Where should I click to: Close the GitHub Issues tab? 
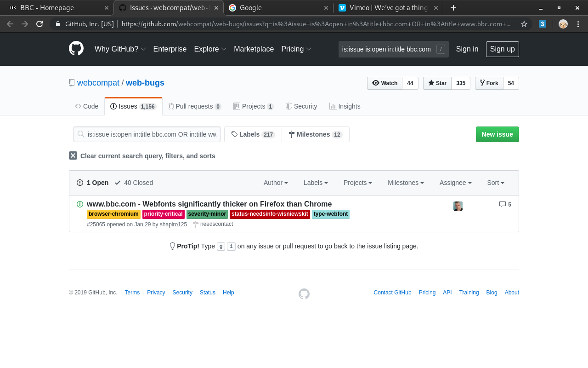click(216, 8)
